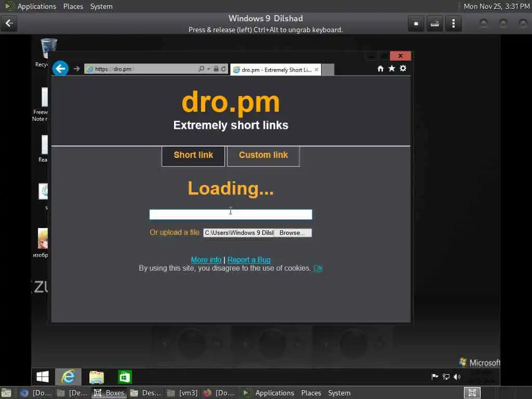The width and height of the screenshot is (532, 399).
Task: Click the white URL input box
Action: click(x=231, y=215)
